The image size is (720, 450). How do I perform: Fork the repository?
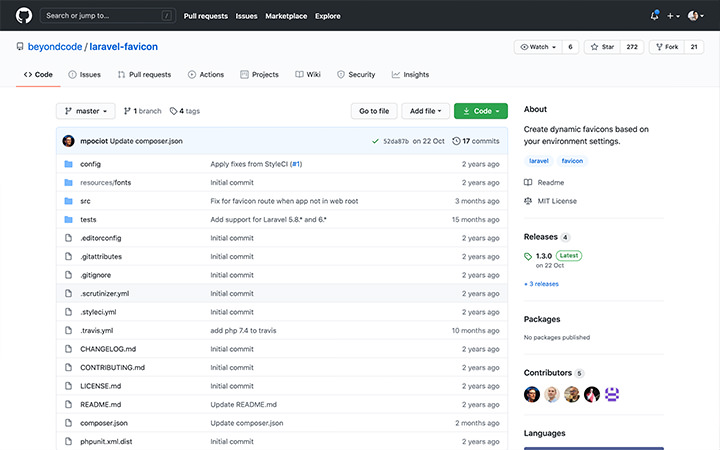coord(667,47)
